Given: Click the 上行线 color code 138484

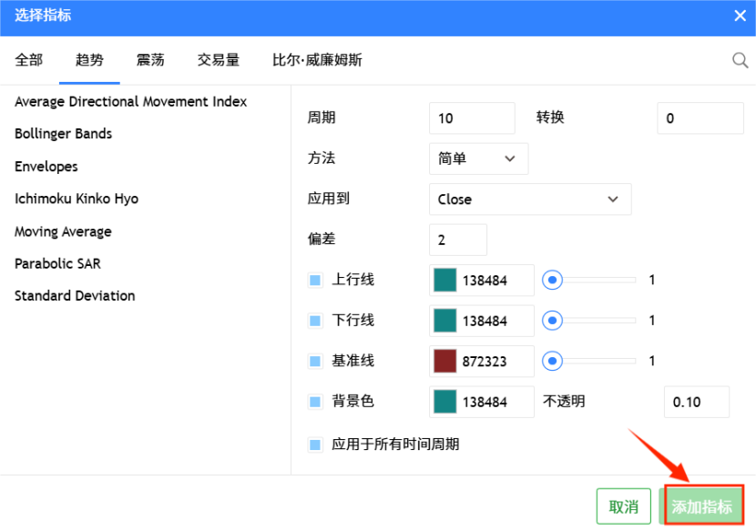Looking at the screenshot, I should pos(485,281).
